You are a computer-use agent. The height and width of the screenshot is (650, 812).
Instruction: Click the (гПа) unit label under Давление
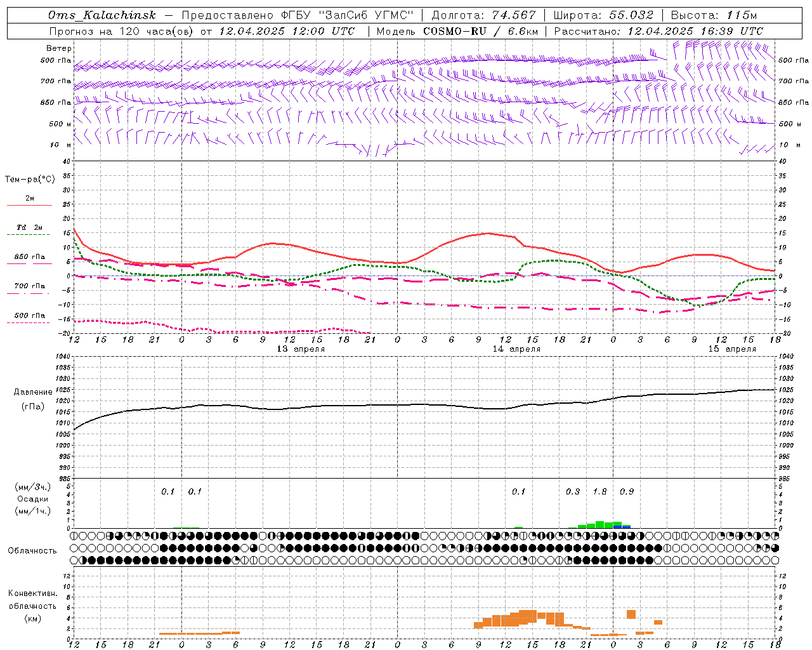33,406
